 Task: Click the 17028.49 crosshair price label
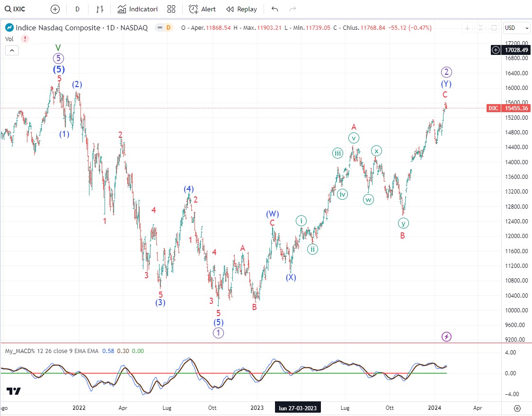516,50
